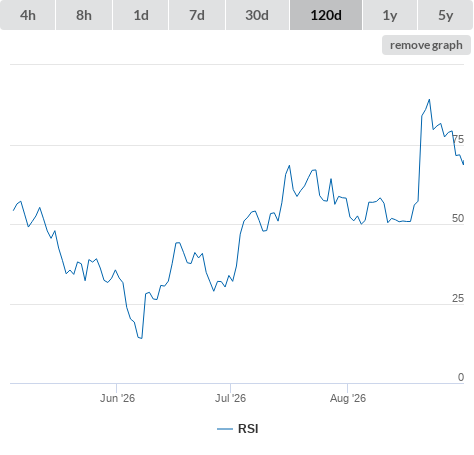Click the remove graph button
Image resolution: width=474 pixels, height=455 pixels.
pyautogui.click(x=426, y=45)
